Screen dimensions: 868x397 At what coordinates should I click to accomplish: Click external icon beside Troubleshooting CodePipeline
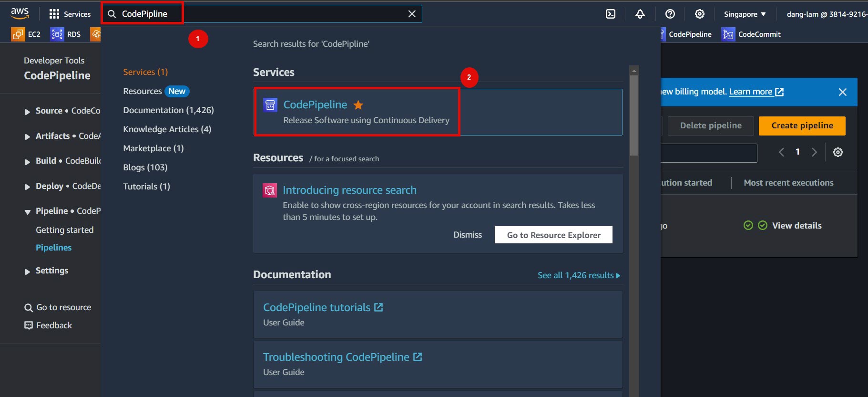[418, 357]
